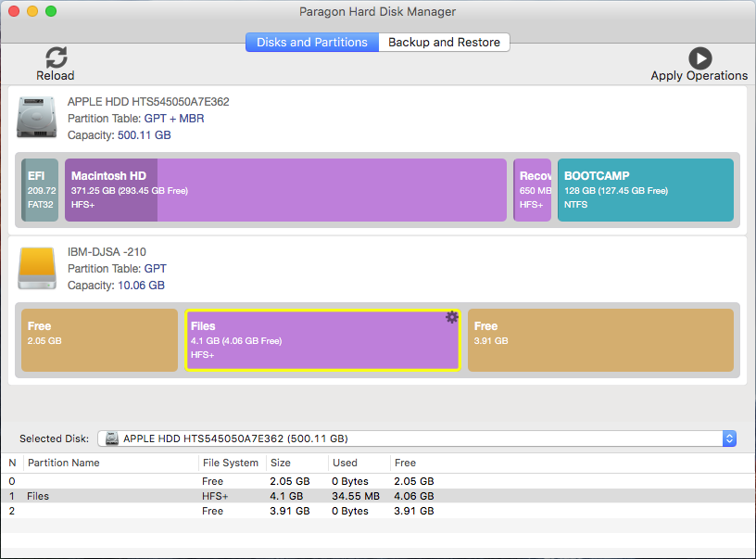Select the Macintosh HD partition block
The width and height of the screenshot is (756, 559).
click(x=286, y=190)
